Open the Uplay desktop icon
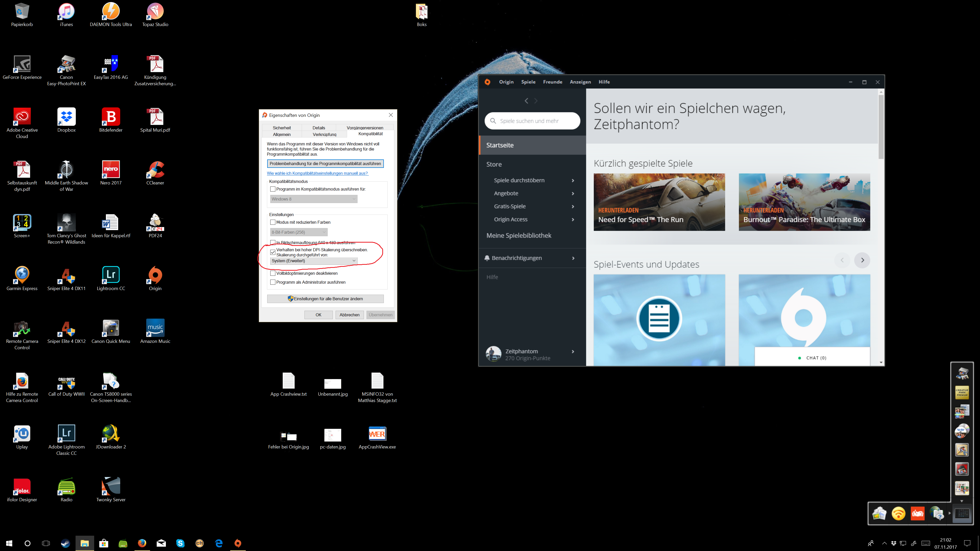The width and height of the screenshot is (980, 551). [x=22, y=433]
